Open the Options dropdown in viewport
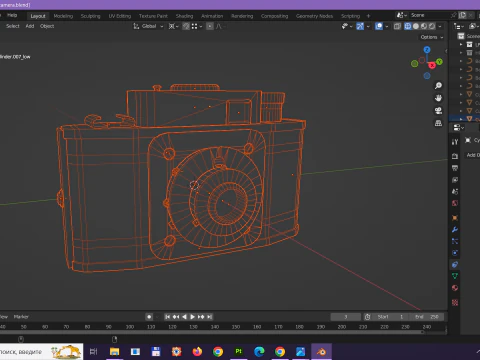The image size is (480, 360). coord(432,37)
